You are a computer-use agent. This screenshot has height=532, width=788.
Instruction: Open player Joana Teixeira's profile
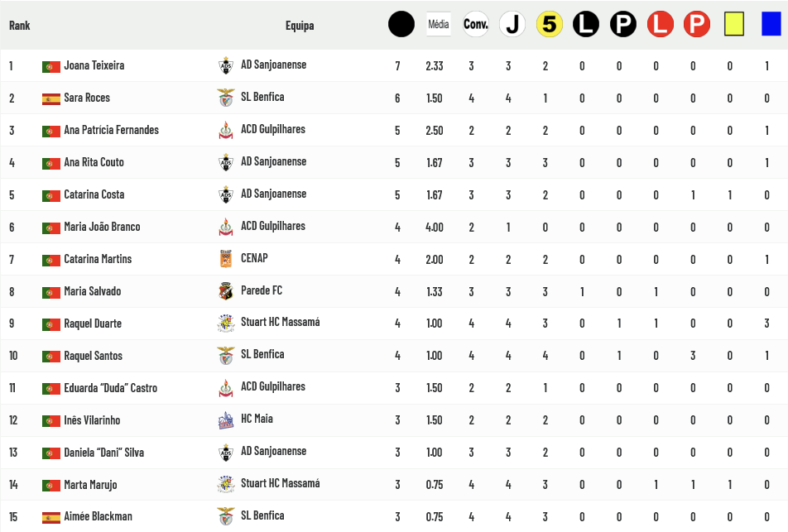pyautogui.click(x=94, y=65)
